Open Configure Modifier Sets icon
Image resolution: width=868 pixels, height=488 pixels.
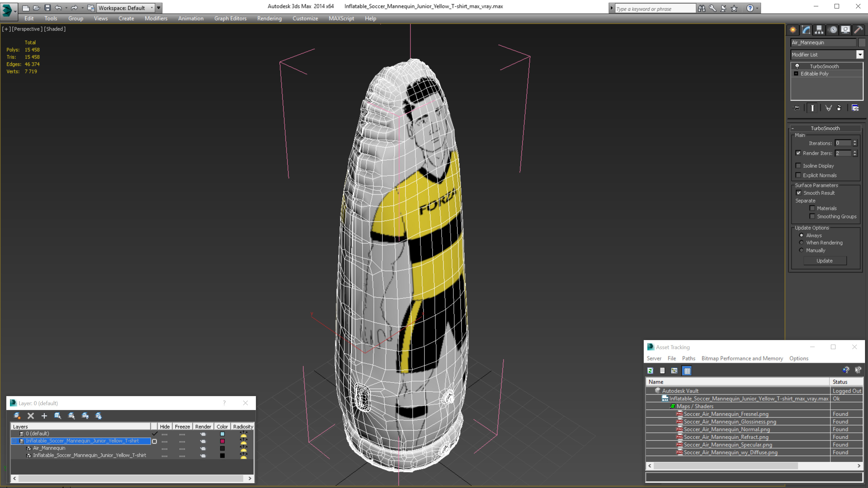pyautogui.click(x=855, y=108)
